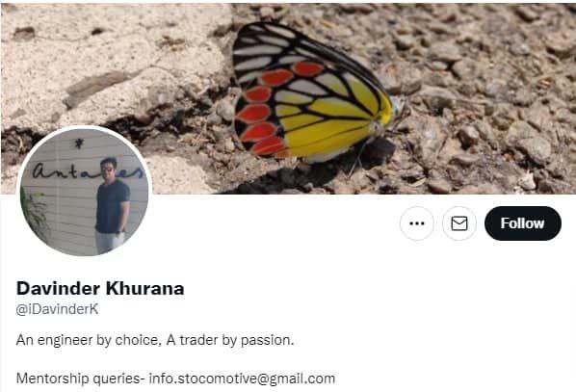Click the word "Khurana" in the name
The height and width of the screenshot is (392, 576).
pyautogui.click(x=145, y=288)
